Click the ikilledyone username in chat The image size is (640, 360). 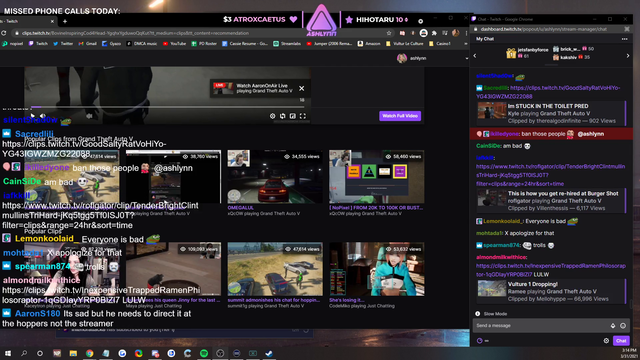(x=504, y=134)
